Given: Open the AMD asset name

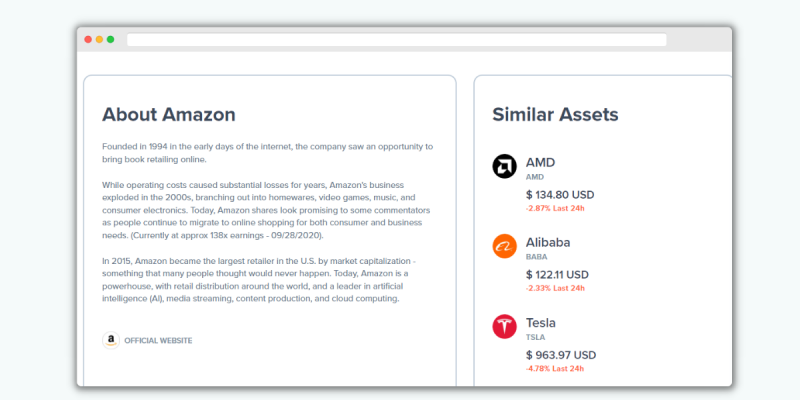Looking at the screenshot, I should coord(540,163).
